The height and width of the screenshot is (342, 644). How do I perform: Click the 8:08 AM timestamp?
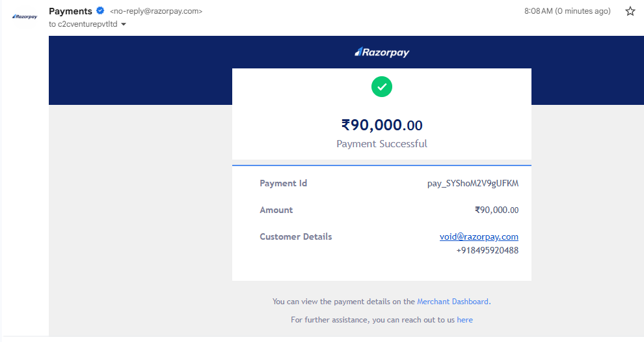[567, 11]
